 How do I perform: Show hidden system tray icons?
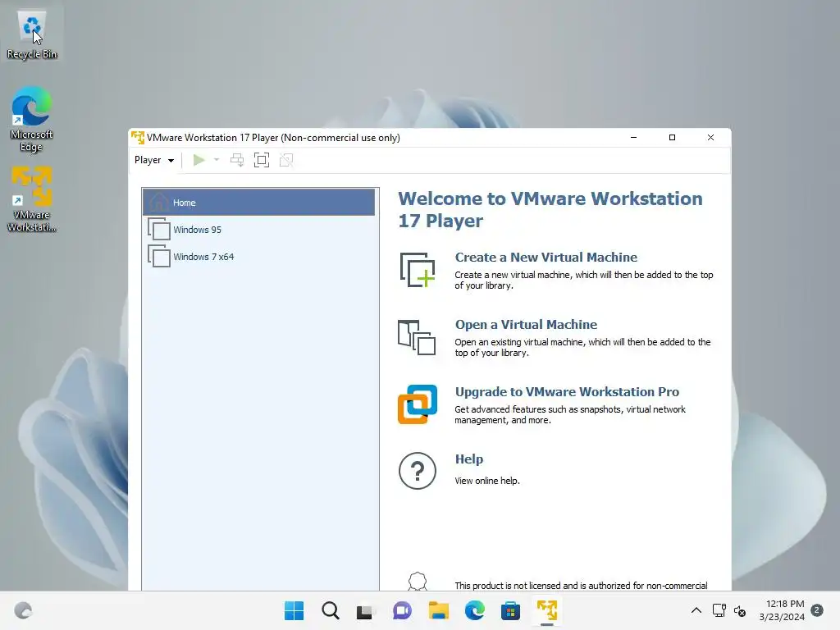click(696, 610)
